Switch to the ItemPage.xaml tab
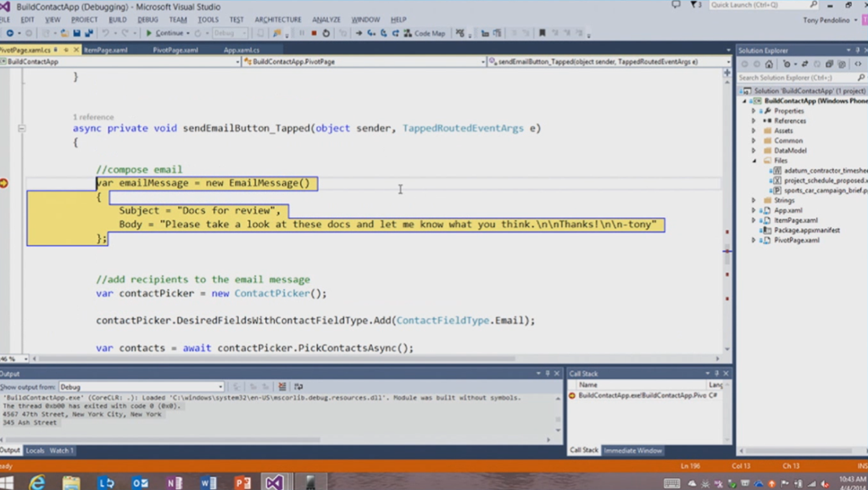The image size is (868, 490). (x=106, y=50)
